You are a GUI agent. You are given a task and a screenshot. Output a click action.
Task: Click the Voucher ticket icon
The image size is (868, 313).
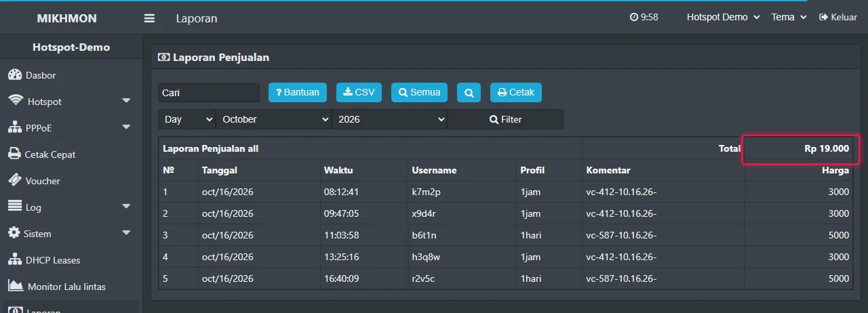[x=15, y=180]
